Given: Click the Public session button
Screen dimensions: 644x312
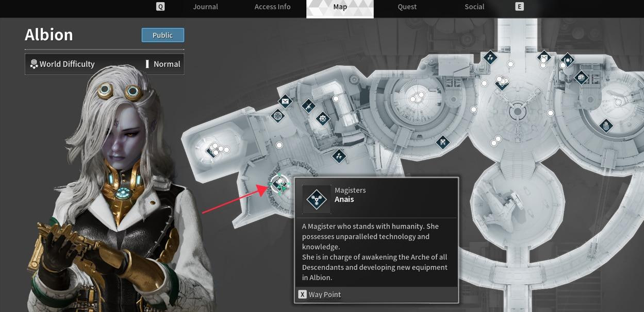Looking at the screenshot, I should [163, 35].
